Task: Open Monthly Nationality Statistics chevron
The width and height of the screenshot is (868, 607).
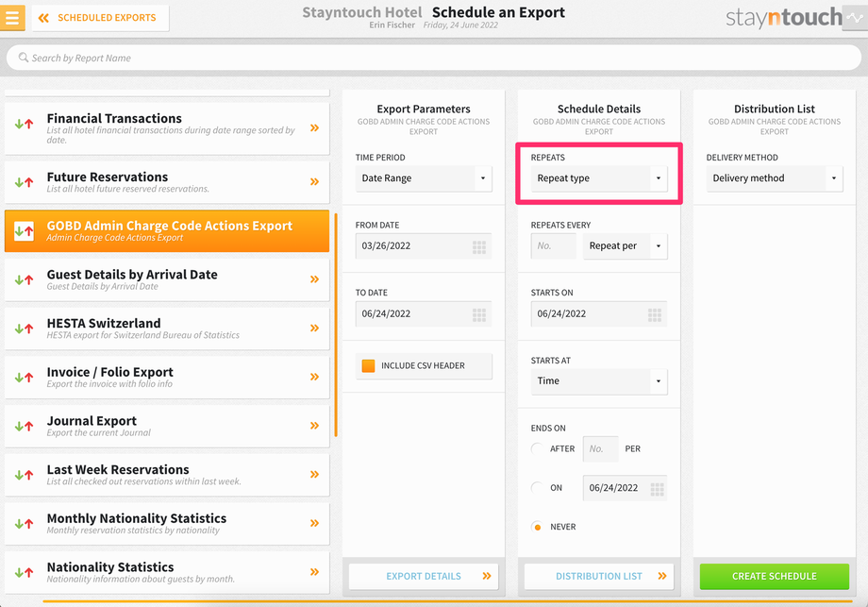Action: pyautogui.click(x=314, y=523)
